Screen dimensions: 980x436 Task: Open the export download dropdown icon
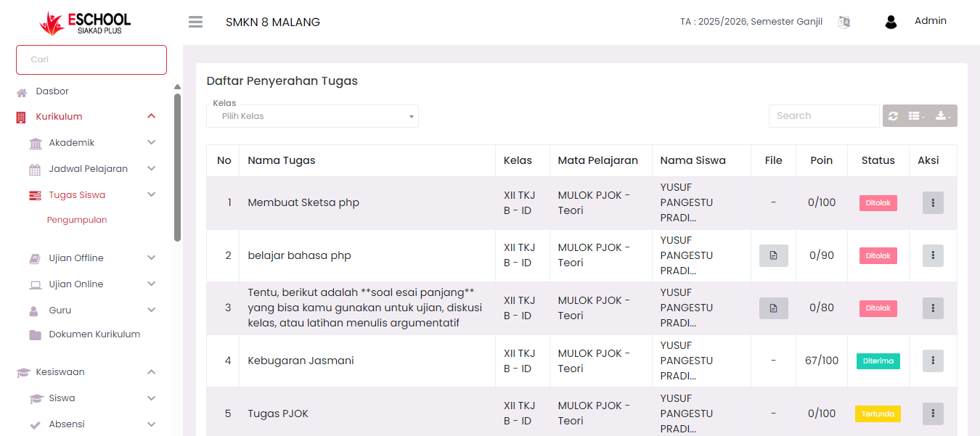pos(943,116)
